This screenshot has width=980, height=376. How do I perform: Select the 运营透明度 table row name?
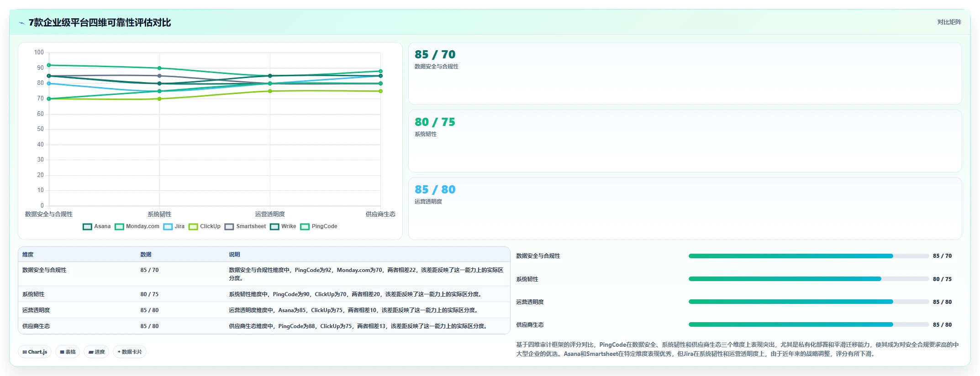point(36,310)
